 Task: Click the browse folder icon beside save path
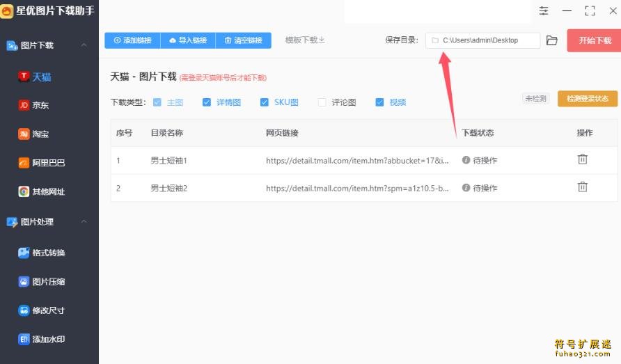(x=552, y=40)
